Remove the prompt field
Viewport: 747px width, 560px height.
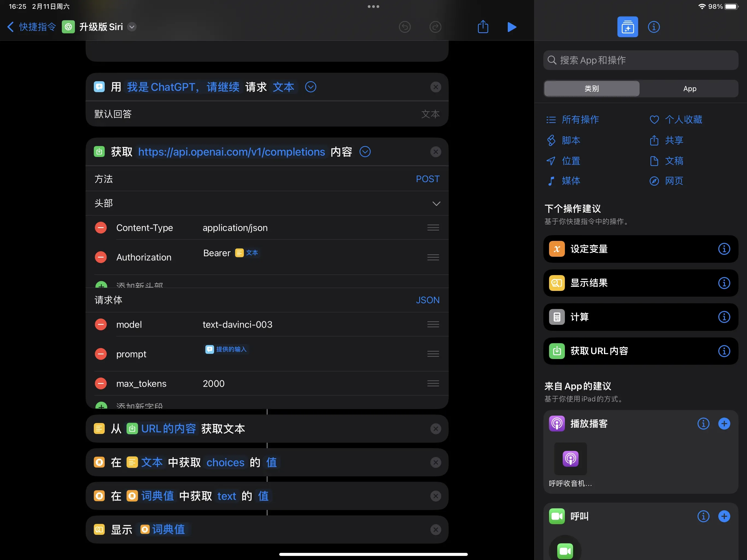click(x=101, y=354)
